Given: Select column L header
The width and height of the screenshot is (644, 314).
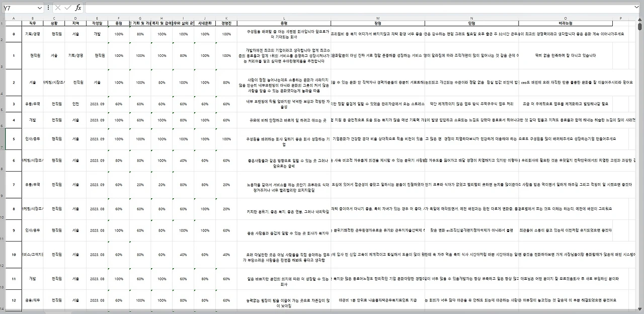Looking at the screenshot, I should [x=284, y=18].
